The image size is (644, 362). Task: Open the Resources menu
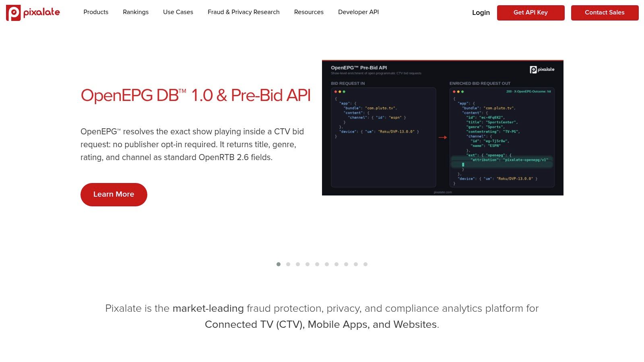[x=309, y=12]
